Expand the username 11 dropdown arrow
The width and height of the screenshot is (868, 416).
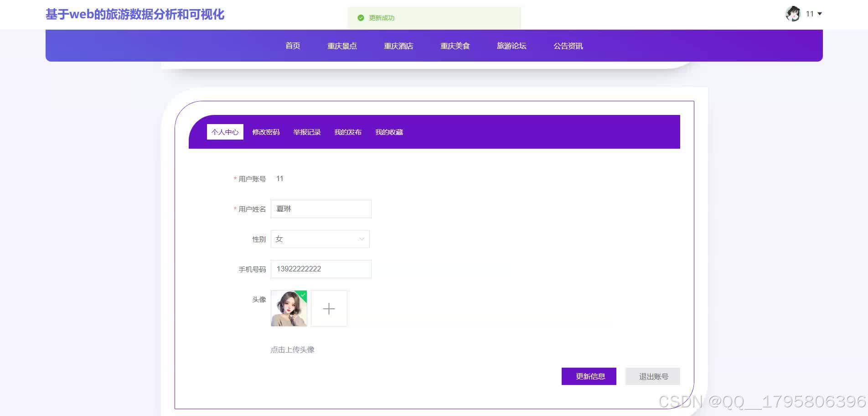coord(821,14)
